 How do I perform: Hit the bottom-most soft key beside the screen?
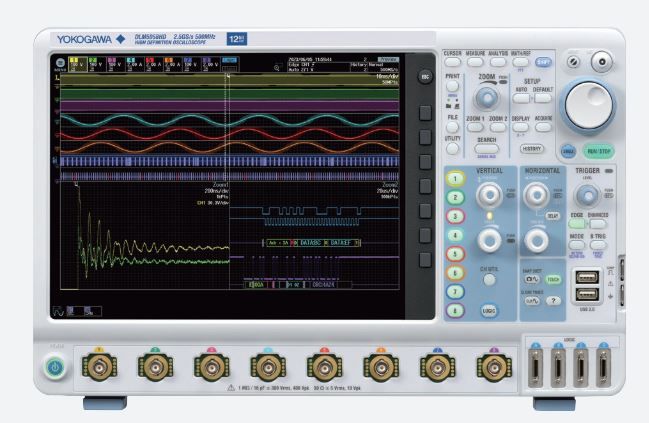click(425, 260)
